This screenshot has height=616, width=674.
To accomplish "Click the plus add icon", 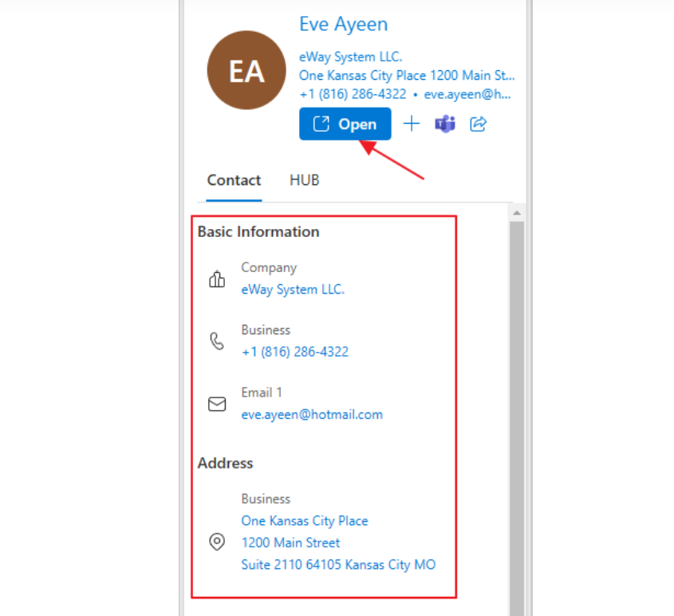I will point(412,124).
